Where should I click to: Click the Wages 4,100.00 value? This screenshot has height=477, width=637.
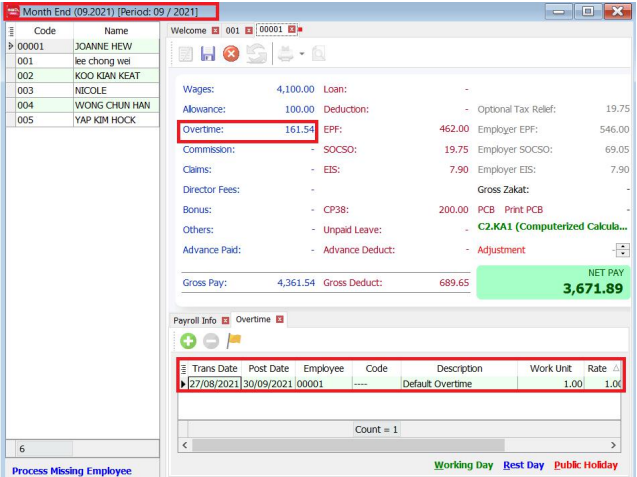295,89
